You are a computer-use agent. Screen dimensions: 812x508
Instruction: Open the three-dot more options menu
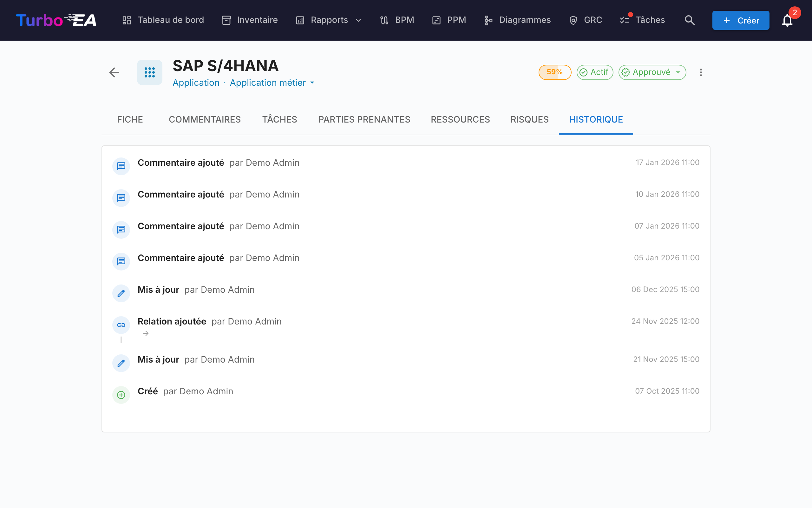click(x=701, y=72)
